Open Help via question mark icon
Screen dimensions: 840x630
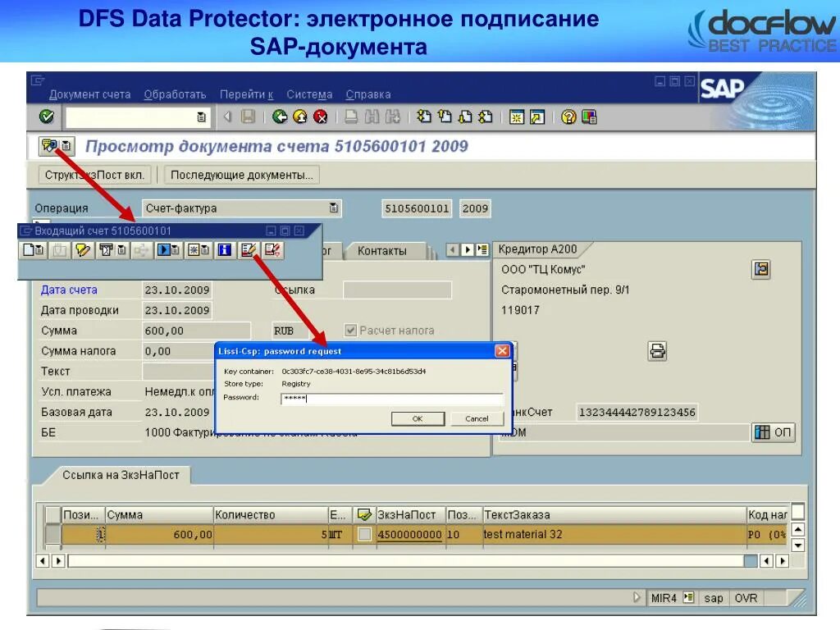pos(568,116)
